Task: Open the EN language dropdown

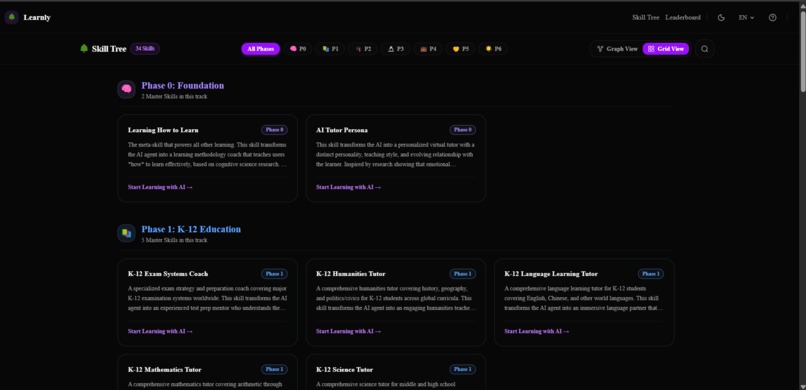Action: point(746,17)
